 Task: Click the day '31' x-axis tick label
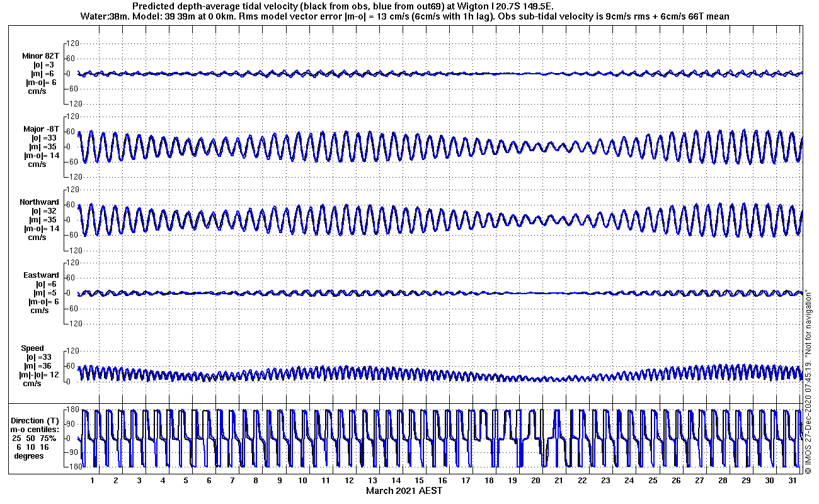[793, 481]
